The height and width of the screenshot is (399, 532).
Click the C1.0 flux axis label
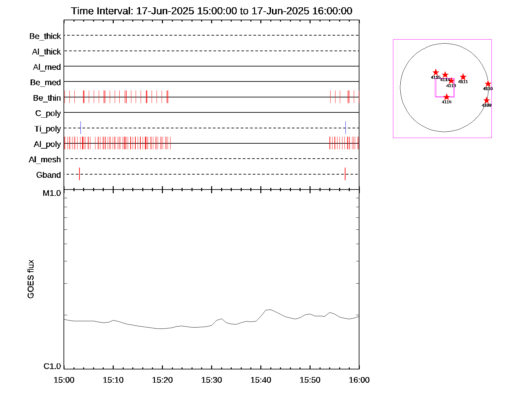52,366
